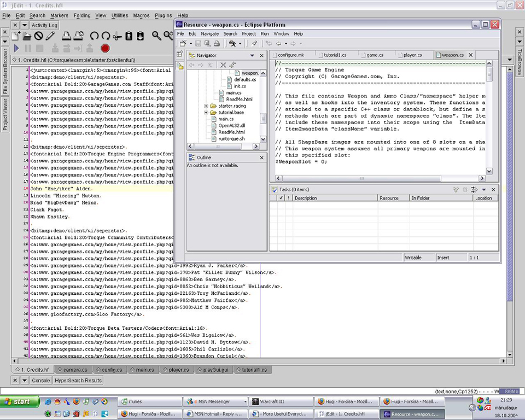Select runtorque.sh in Navigator tree
This screenshot has height=420, width=525.
[x=231, y=139]
